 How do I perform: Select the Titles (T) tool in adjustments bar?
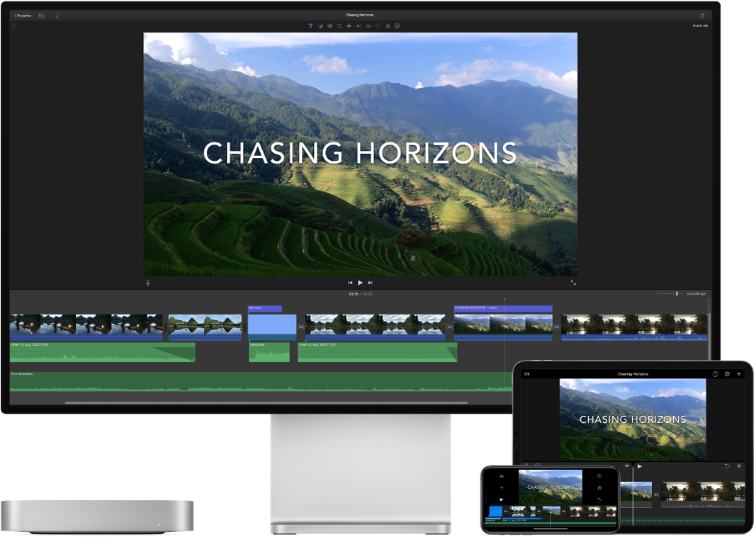click(x=310, y=26)
